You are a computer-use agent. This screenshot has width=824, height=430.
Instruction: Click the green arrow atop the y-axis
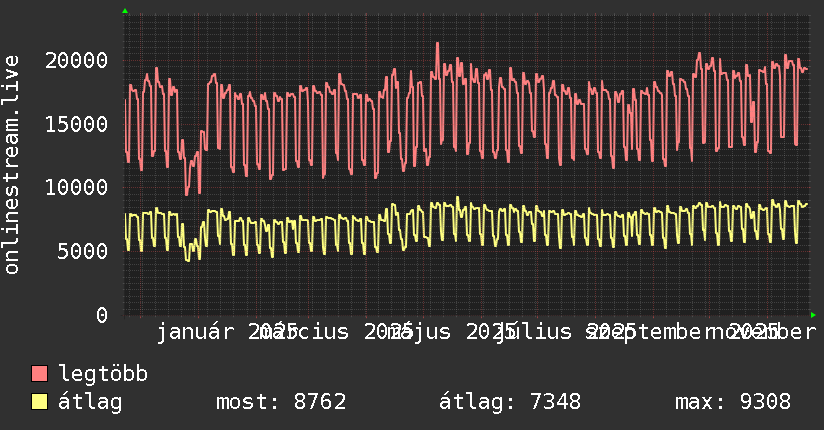point(125,11)
